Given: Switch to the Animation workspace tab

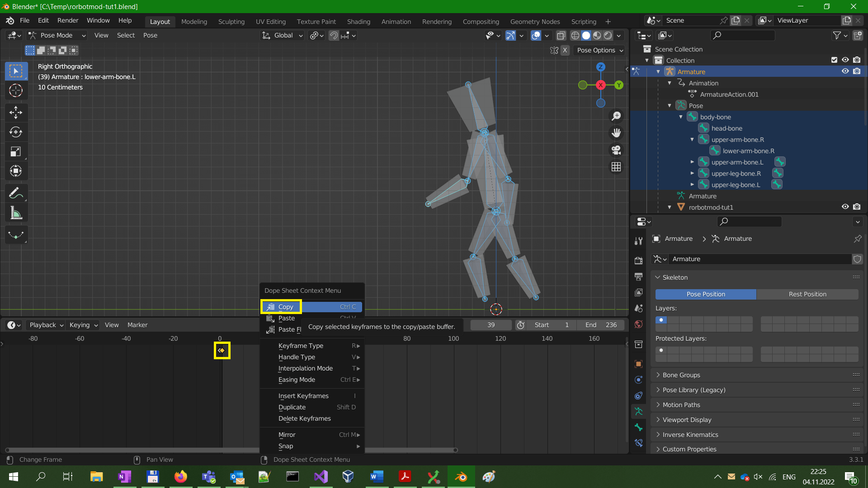Looking at the screenshot, I should [x=396, y=21].
